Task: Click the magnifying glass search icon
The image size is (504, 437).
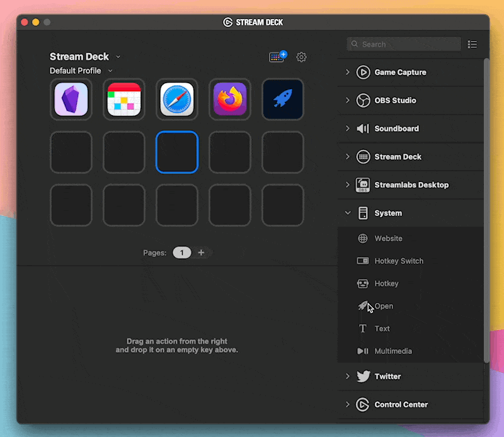Action: pyautogui.click(x=355, y=43)
